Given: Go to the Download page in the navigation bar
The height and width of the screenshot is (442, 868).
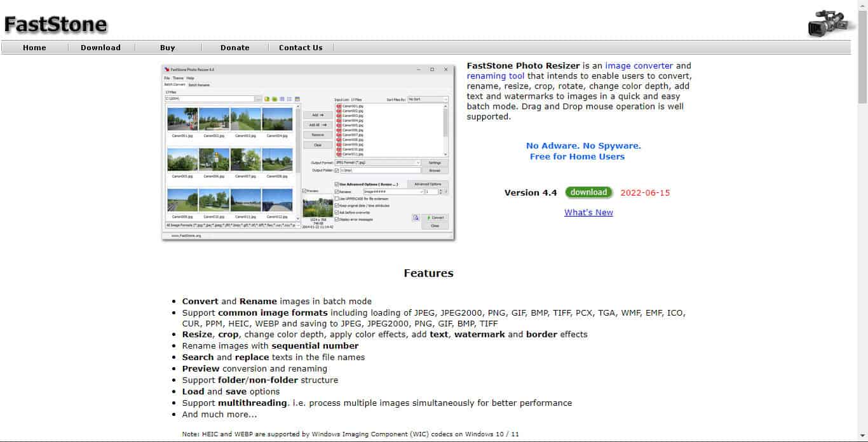Looking at the screenshot, I should 100,48.
